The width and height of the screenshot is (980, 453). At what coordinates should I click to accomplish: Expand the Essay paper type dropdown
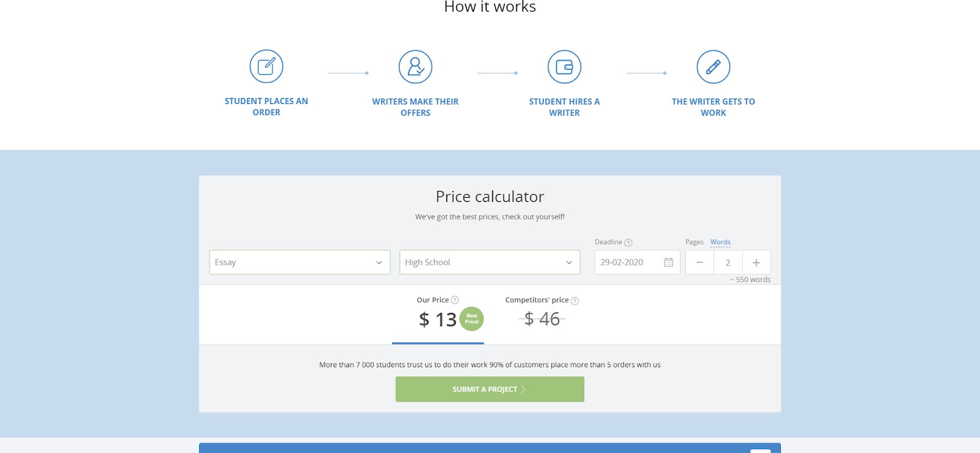pos(300,262)
